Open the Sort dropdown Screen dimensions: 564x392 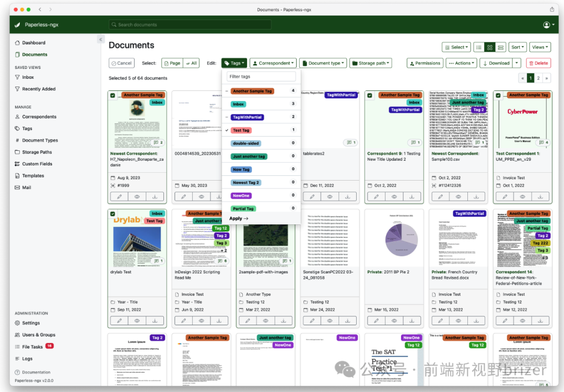click(518, 47)
